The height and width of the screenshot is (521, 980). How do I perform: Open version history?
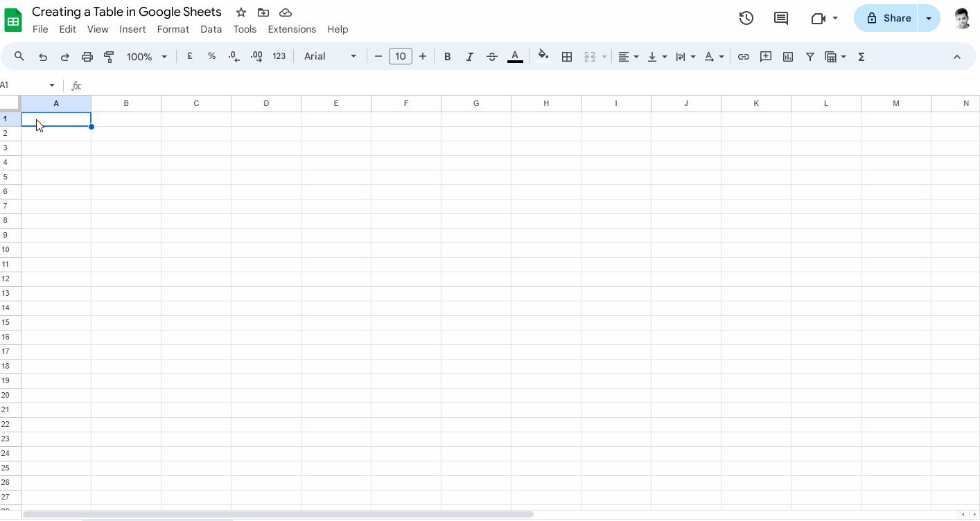[746, 18]
